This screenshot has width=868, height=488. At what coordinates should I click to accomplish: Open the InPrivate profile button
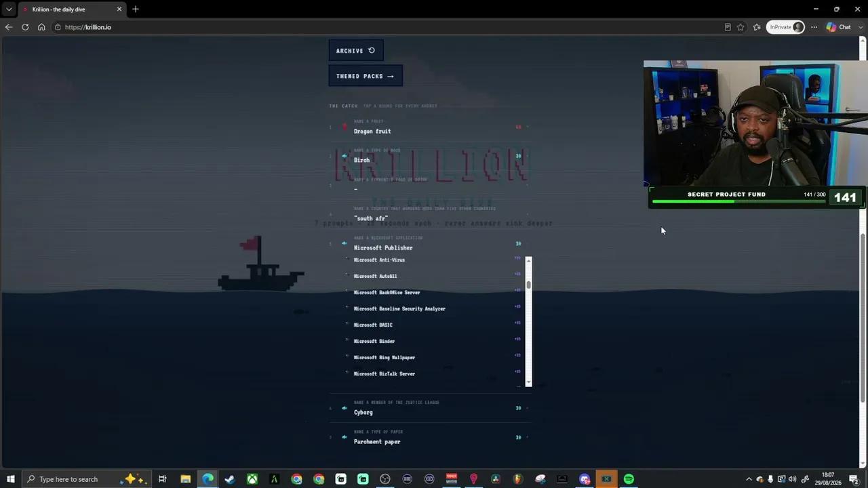coord(786,27)
